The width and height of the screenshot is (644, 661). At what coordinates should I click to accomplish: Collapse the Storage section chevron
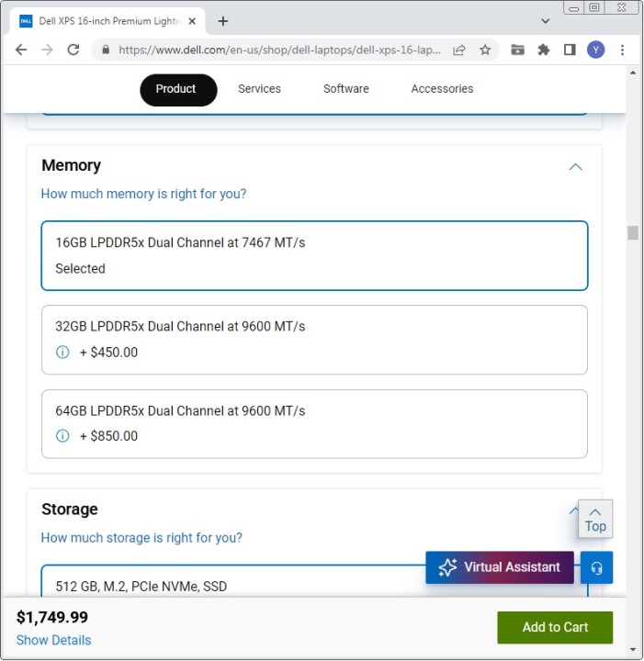(573, 510)
